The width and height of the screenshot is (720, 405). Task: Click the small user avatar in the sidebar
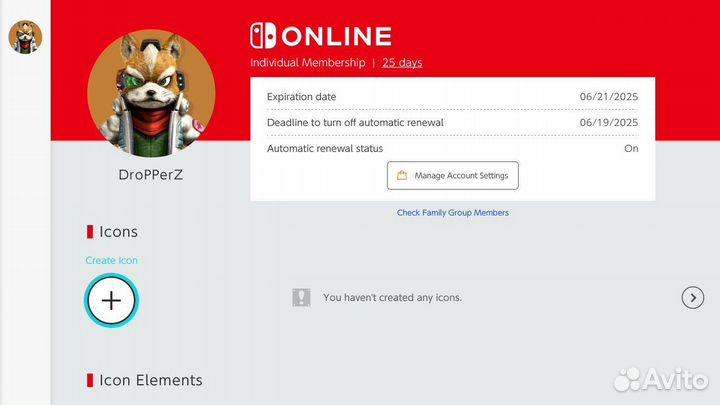coord(25,37)
